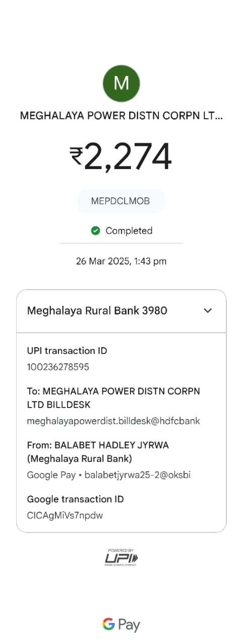Tap the meghalayapowerdist.billdesk@hdfcbank UPI address
This screenshot has width=243, height=644.
(113, 421)
